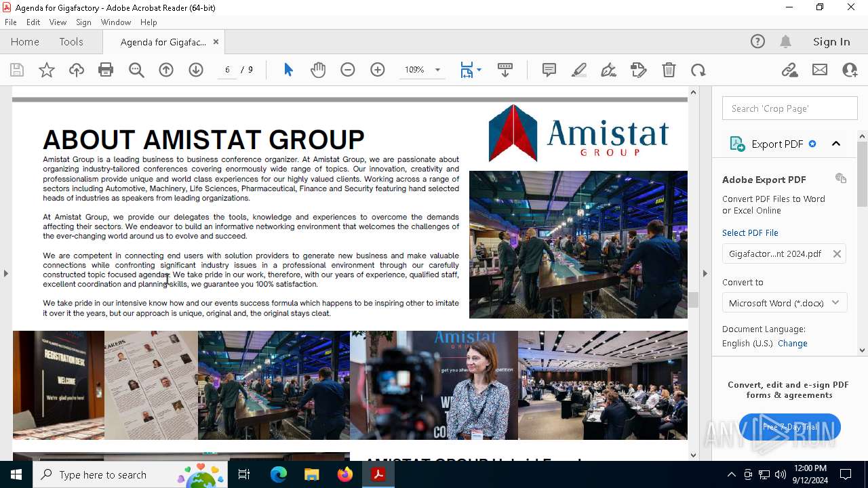This screenshot has height=488, width=868.
Task: Activate the Hand pan tool
Action: tap(318, 70)
